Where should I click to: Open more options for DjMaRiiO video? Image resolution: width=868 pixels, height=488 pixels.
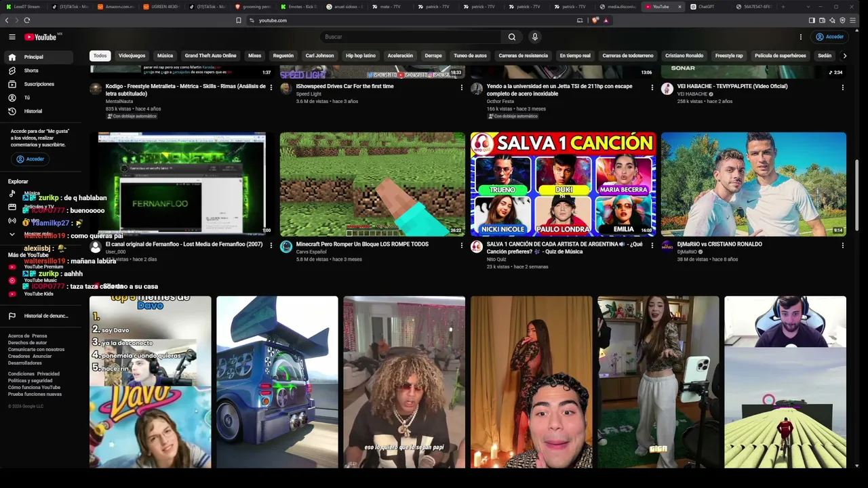[x=843, y=245]
